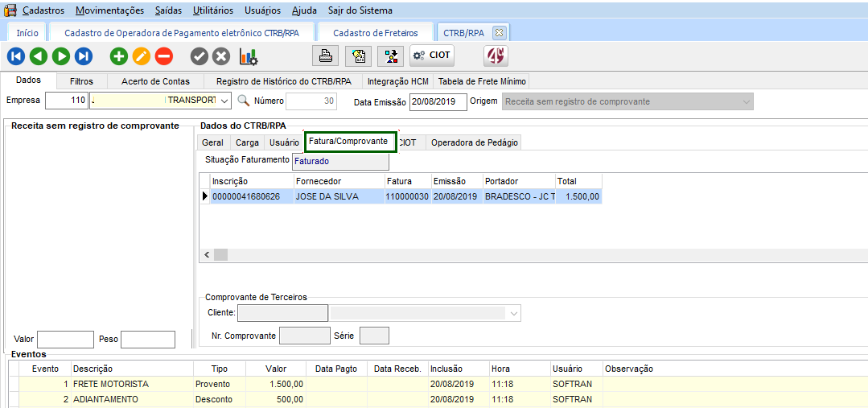The image size is (868, 408).
Task: Click the printer icon
Action: (x=325, y=56)
